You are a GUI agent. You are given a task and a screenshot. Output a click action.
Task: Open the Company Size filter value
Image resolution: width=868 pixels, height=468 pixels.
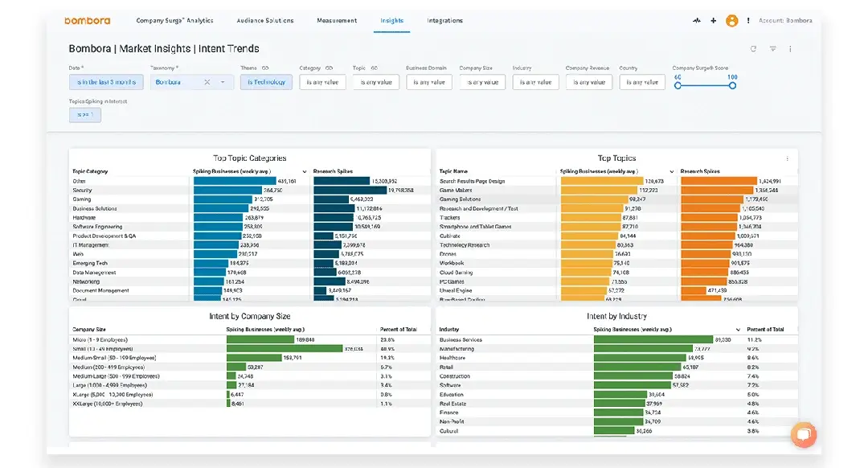[x=482, y=82]
